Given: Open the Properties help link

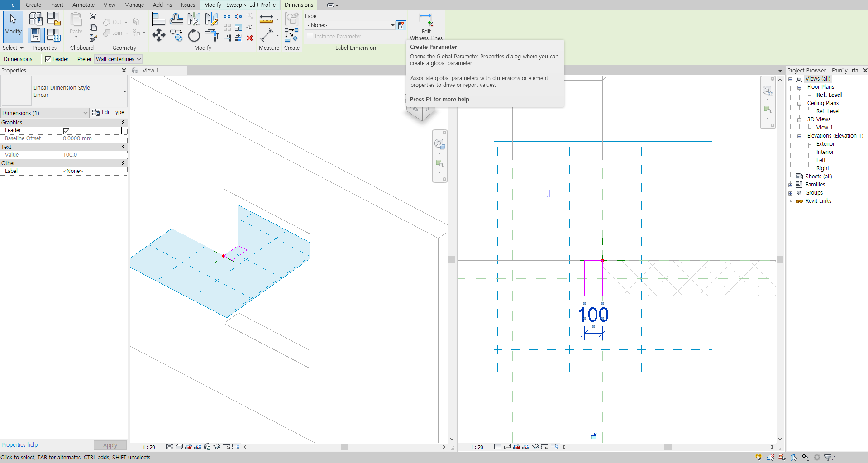Looking at the screenshot, I should [19, 445].
